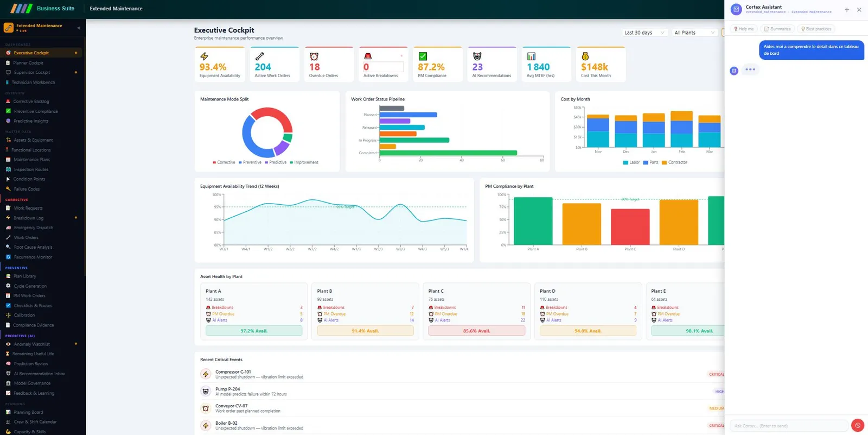Click the Corrective legend swatch in Maintenance Mode Split
The width and height of the screenshot is (868, 435).
point(214,162)
